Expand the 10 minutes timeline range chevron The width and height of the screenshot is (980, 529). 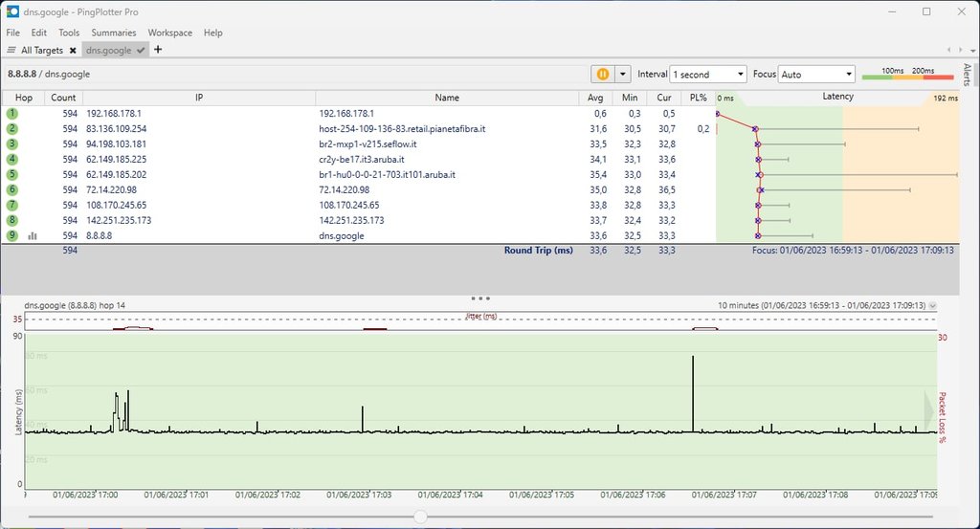(933, 305)
